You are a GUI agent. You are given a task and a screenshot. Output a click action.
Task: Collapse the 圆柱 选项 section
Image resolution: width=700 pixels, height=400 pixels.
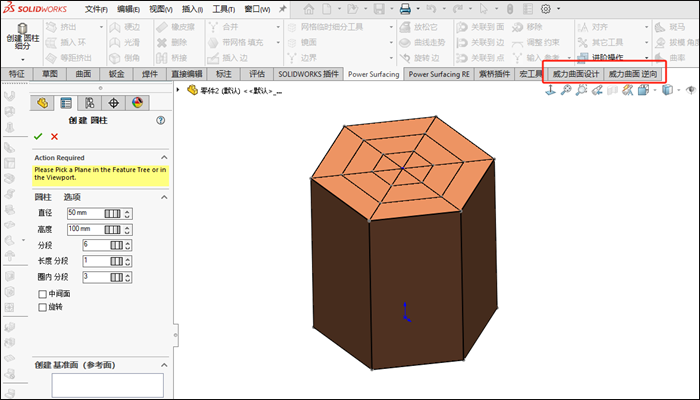tap(164, 197)
